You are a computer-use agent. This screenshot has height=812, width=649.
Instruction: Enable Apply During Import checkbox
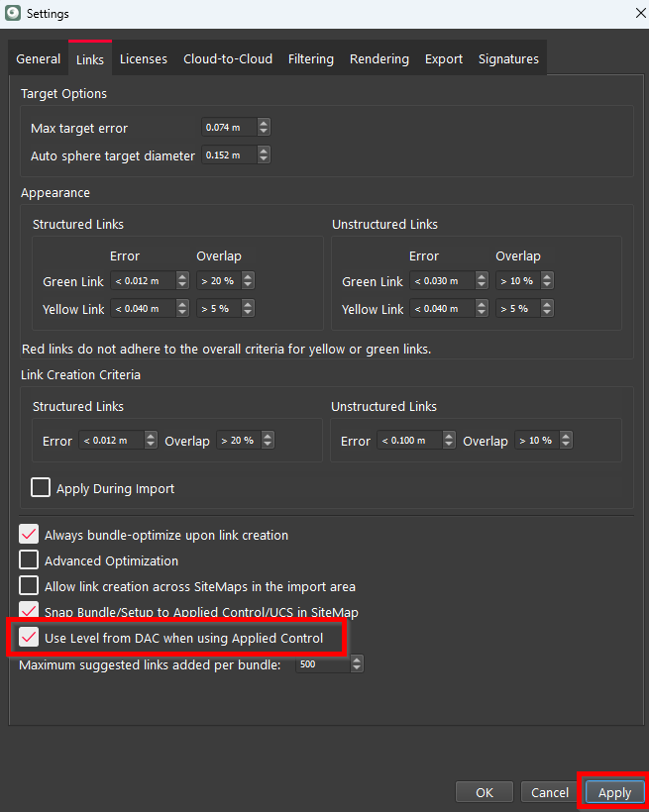point(41,487)
